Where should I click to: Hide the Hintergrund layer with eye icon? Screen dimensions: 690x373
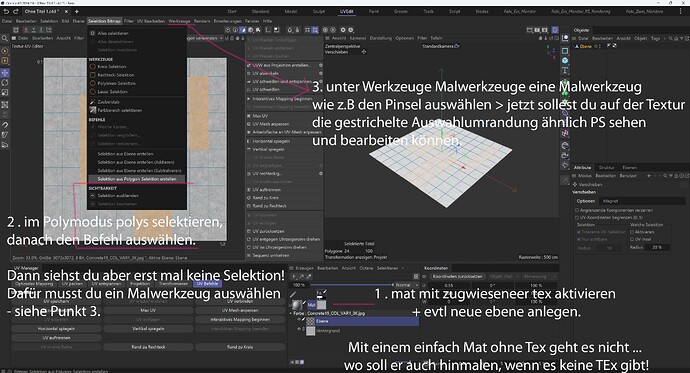pyautogui.click(x=299, y=329)
